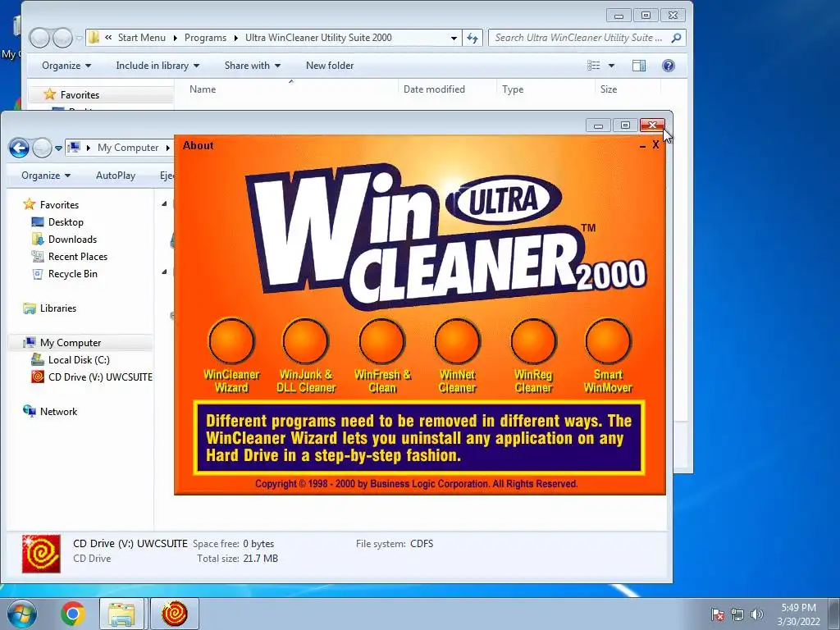The width and height of the screenshot is (840, 630).
Task: Click the volume speaker tray icon
Action: pos(757,614)
